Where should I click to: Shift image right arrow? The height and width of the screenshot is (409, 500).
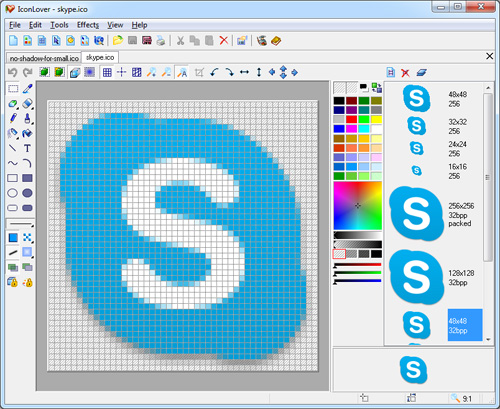(295, 72)
